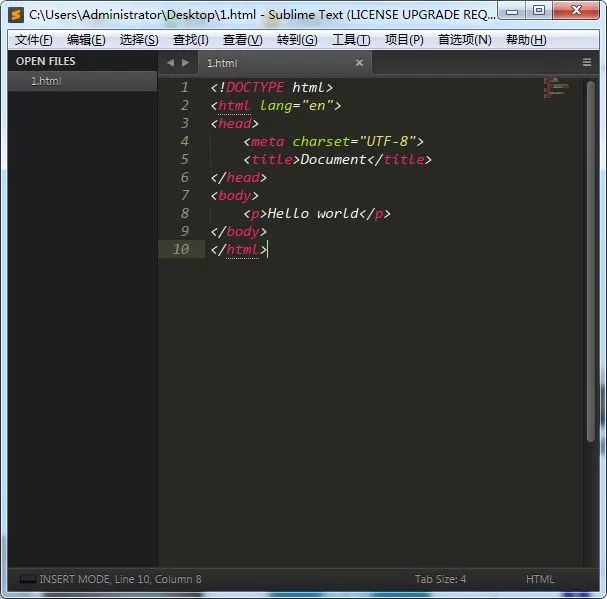607x599 pixels.
Task: Go to previous tab with left arrow
Action: point(170,62)
